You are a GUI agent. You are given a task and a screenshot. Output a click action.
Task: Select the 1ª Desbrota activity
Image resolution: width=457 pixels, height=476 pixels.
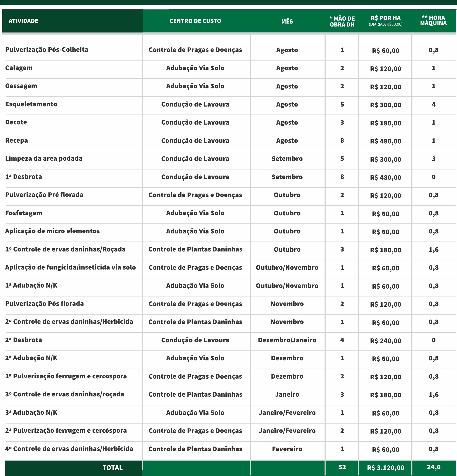(24, 177)
